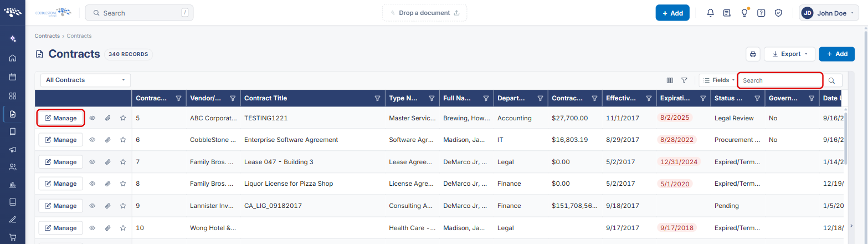Screen dimensions: 868x244
Task: Star contract 5 as favorite
Action: pos(123,118)
